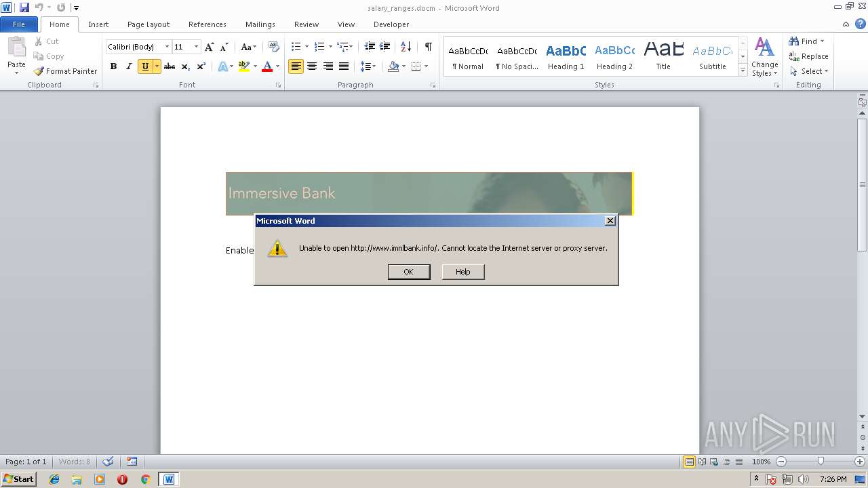Open the numbering list button
868x488 pixels.
[x=319, y=47]
